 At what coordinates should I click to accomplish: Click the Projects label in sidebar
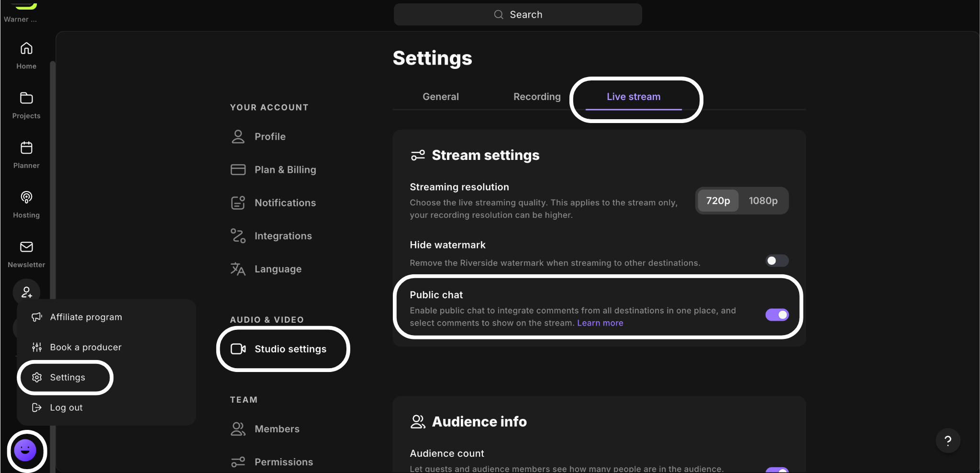click(26, 116)
